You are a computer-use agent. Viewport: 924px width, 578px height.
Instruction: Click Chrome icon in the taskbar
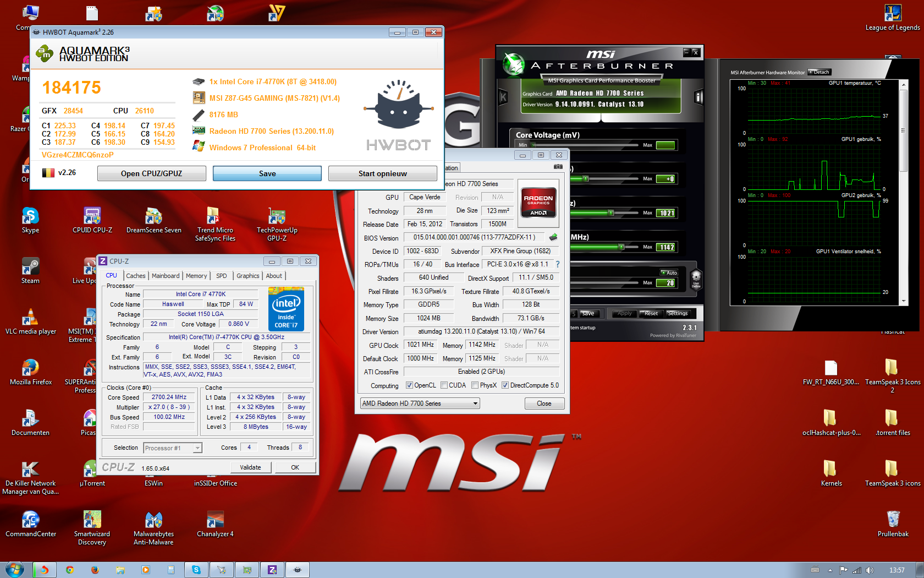70,570
